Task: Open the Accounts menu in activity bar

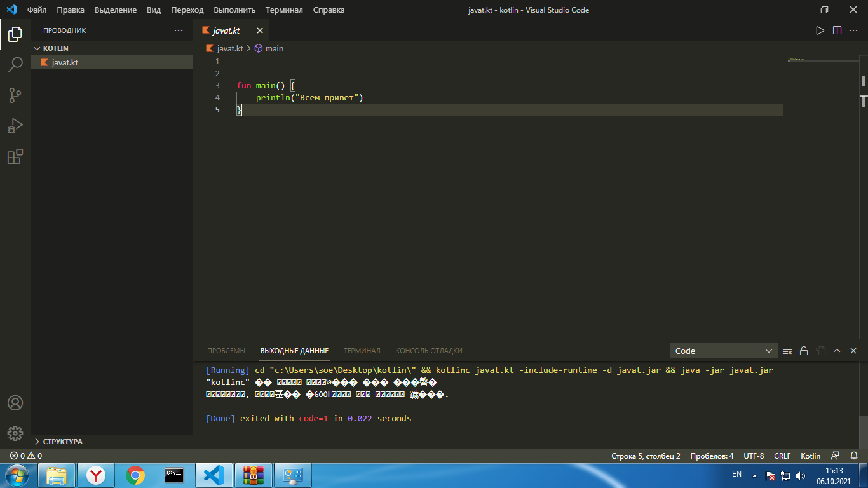Action: click(15, 403)
